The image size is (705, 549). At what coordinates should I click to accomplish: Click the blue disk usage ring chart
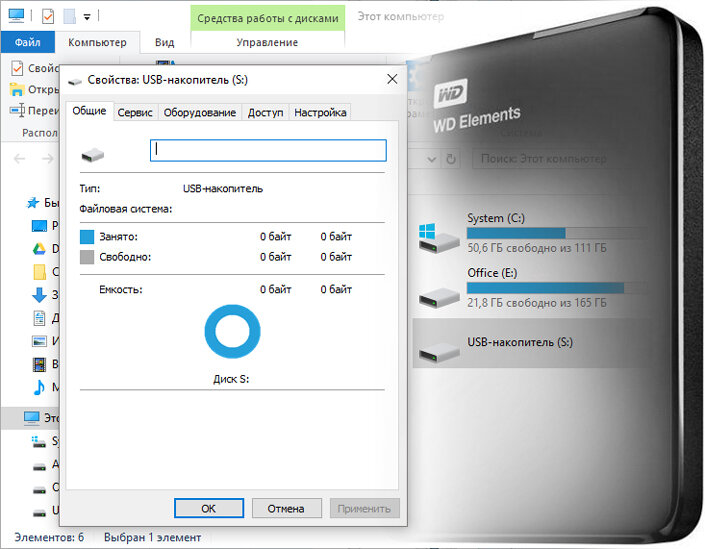click(232, 331)
